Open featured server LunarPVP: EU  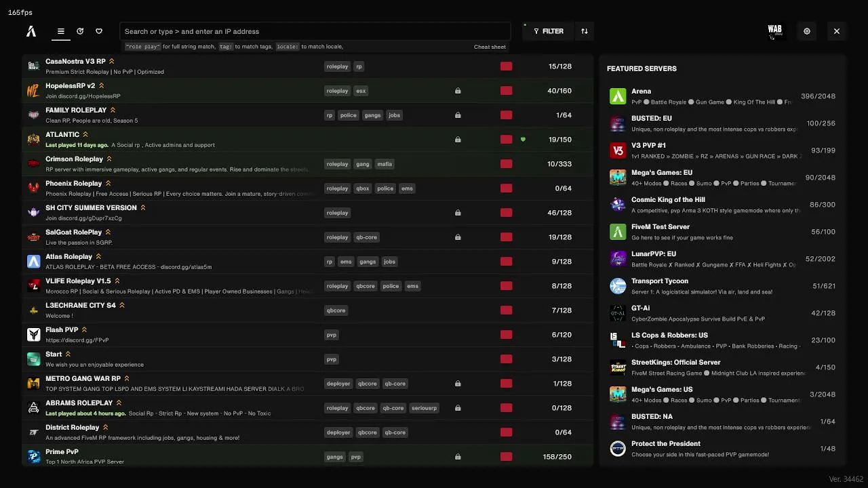click(x=723, y=259)
